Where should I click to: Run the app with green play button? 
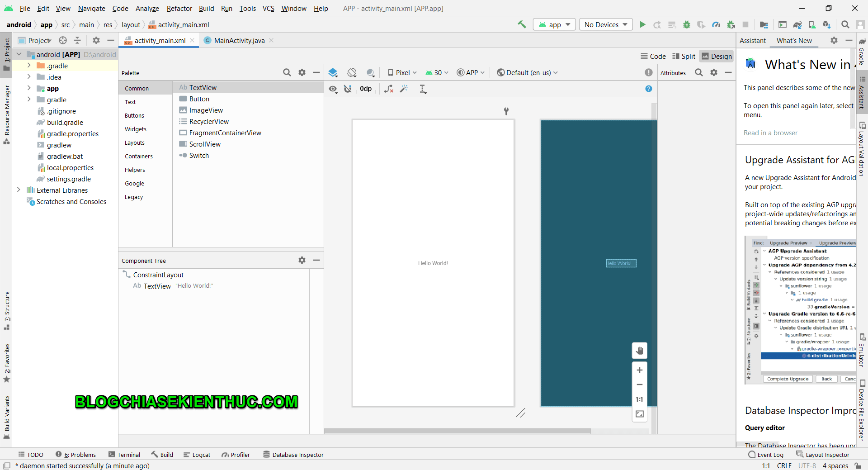(642, 24)
